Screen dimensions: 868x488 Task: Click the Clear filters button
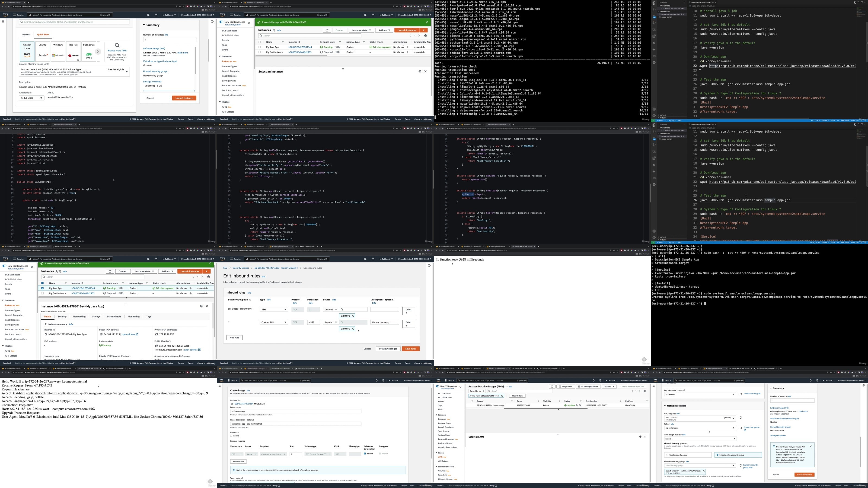517,396
